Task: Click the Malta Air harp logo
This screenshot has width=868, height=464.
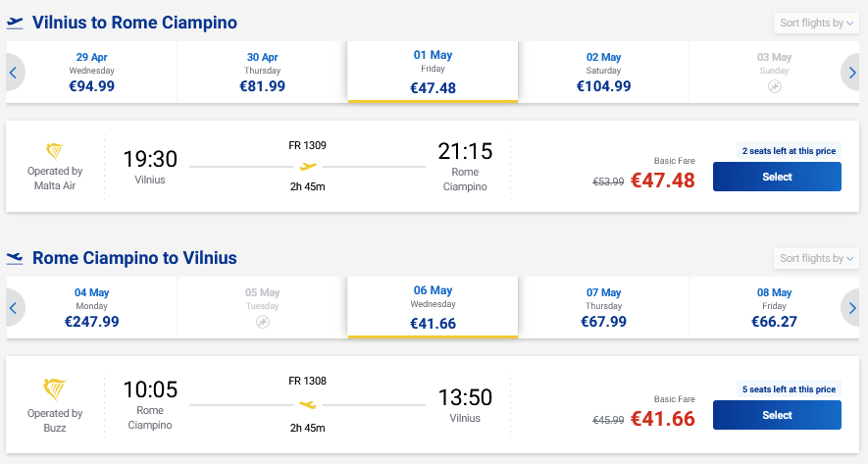Action: pyautogui.click(x=56, y=151)
